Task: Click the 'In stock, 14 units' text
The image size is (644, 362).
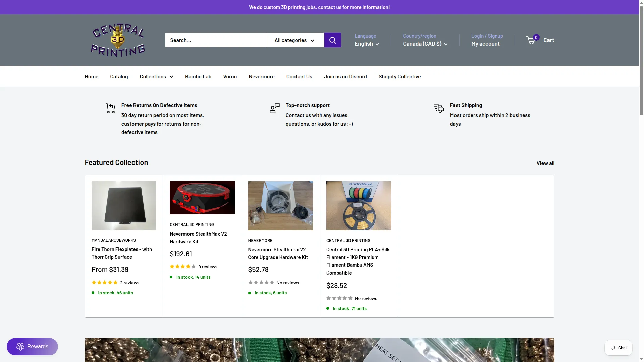Action: click(193, 277)
